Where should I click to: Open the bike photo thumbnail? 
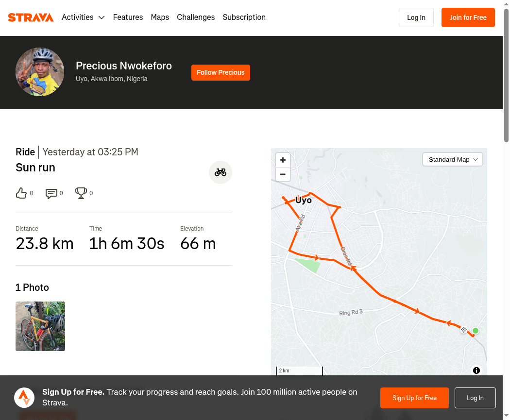click(40, 326)
